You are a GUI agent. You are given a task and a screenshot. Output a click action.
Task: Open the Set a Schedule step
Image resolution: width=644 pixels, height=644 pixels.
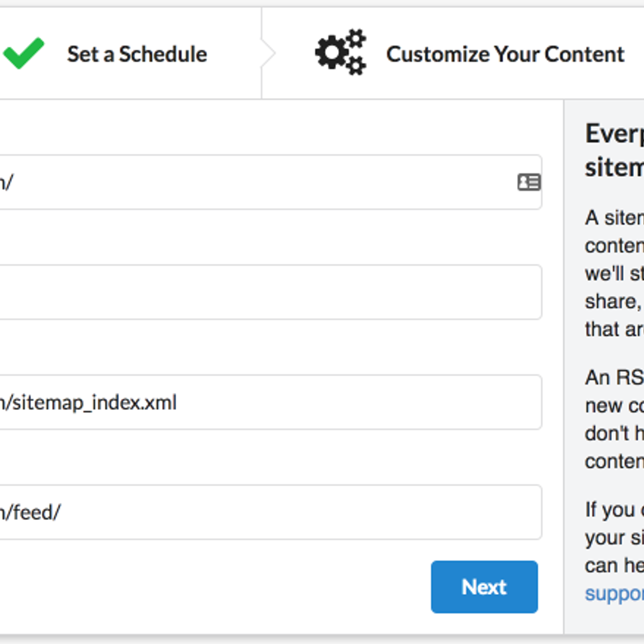point(137,54)
